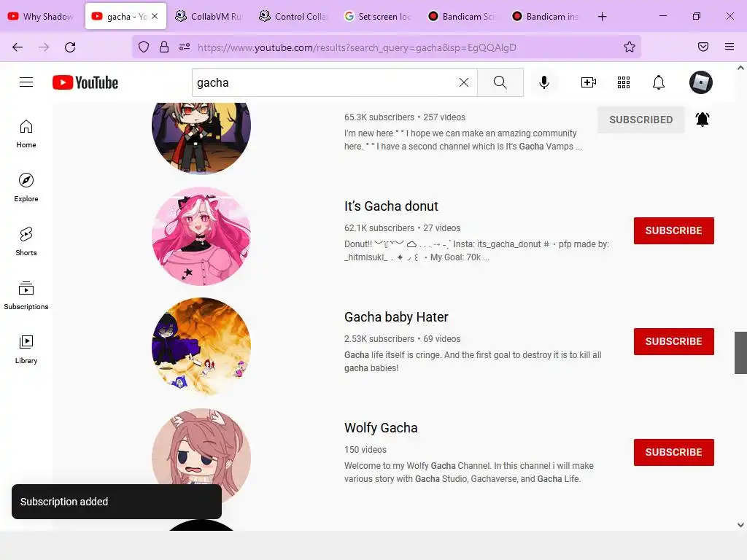
Task: Click the YouTube logo
Action: [x=85, y=82]
